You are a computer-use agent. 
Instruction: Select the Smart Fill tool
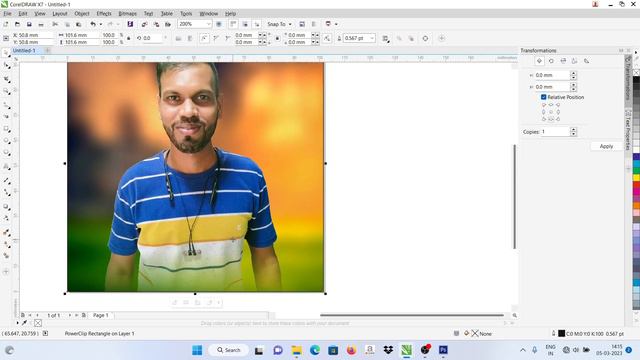(x=6, y=256)
